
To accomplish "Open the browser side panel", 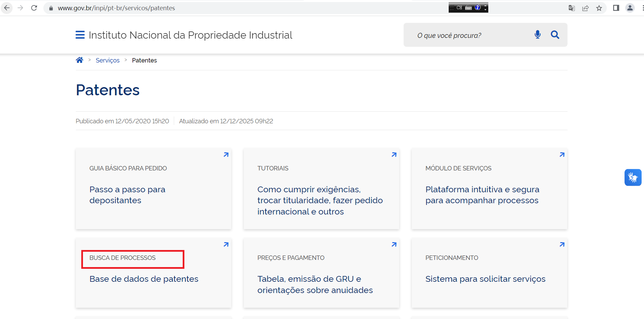I will click(x=616, y=8).
